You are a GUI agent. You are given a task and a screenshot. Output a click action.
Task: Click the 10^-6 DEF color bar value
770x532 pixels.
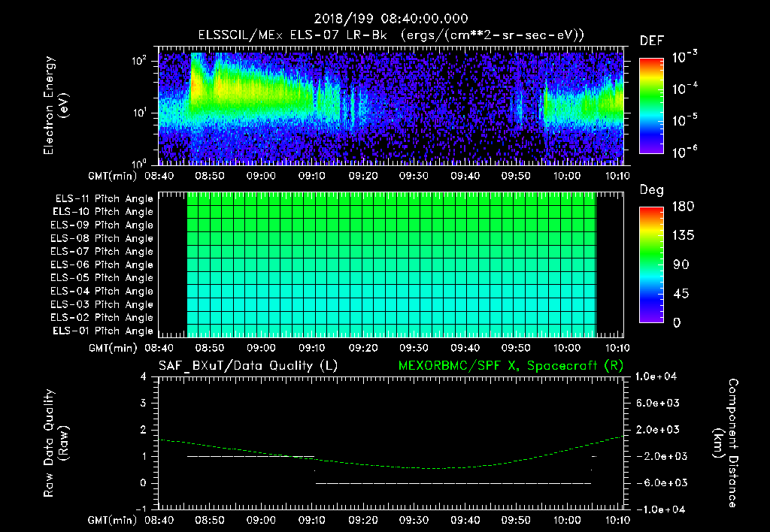(685, 152)
